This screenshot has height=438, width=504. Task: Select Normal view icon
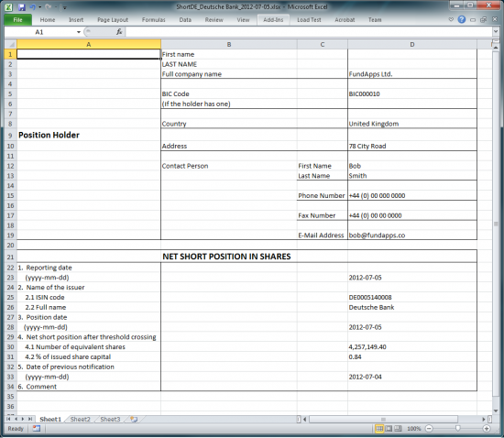click(379, 428)
